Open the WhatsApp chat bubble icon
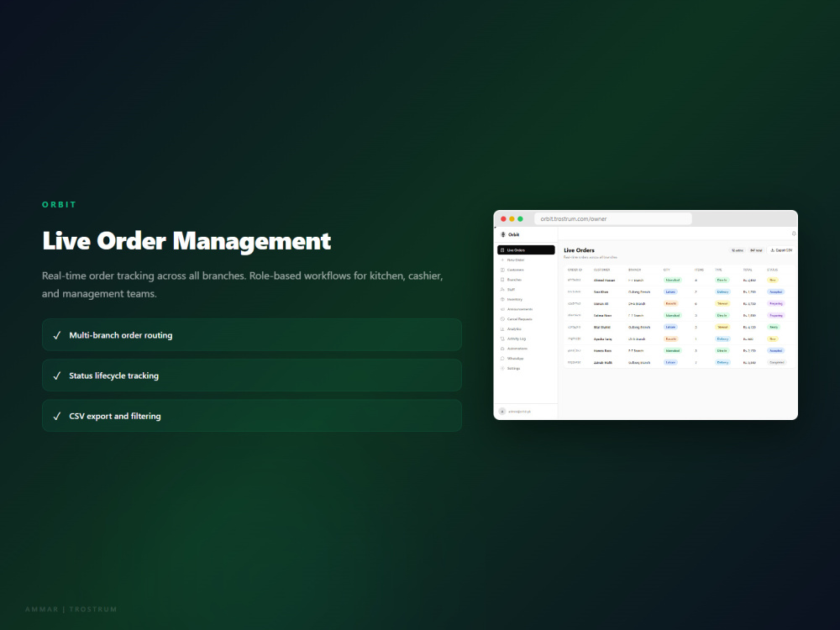The image size is (840, 630). (502, 359)
